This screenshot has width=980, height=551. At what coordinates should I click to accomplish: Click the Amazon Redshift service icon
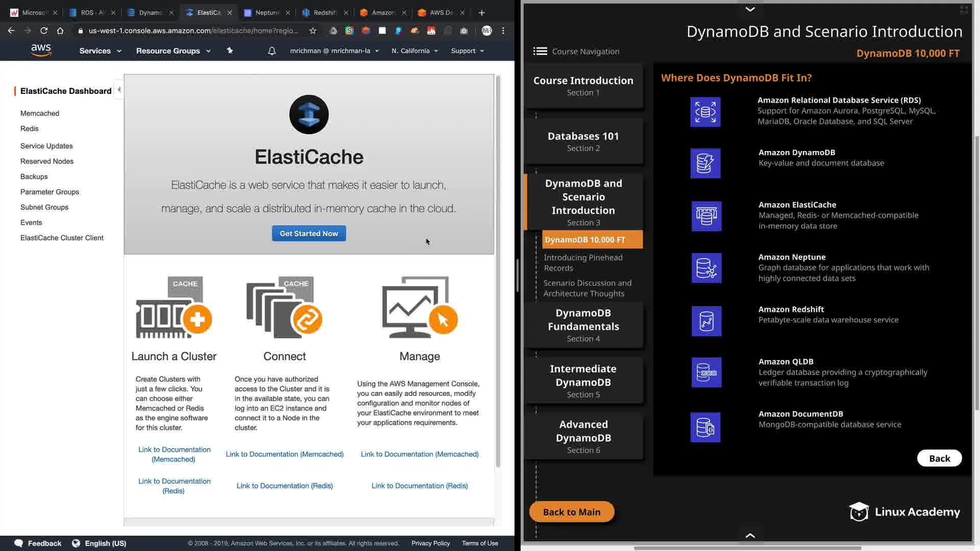[x=706, y=321]
